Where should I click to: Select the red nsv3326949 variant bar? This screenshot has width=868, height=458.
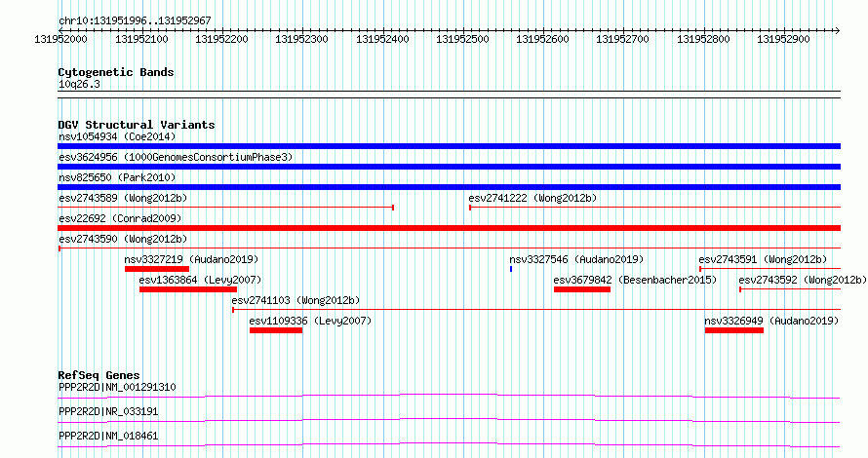(734, 330)
